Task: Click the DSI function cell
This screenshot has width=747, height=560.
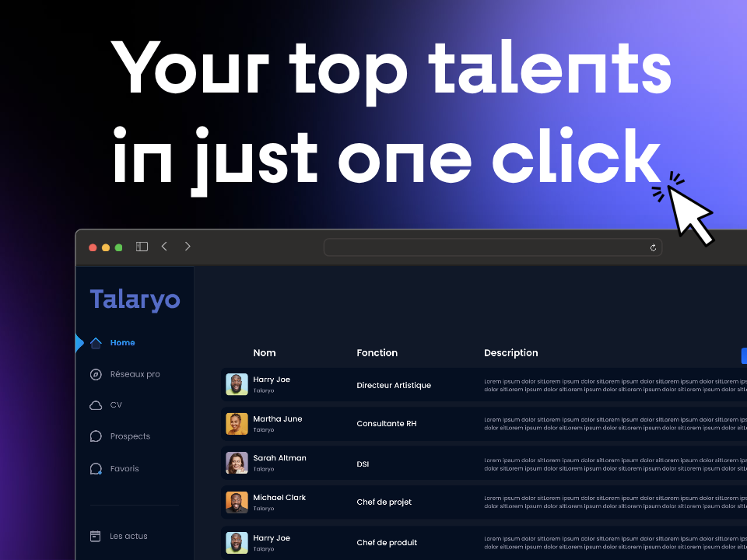Action: coord(363,464)
